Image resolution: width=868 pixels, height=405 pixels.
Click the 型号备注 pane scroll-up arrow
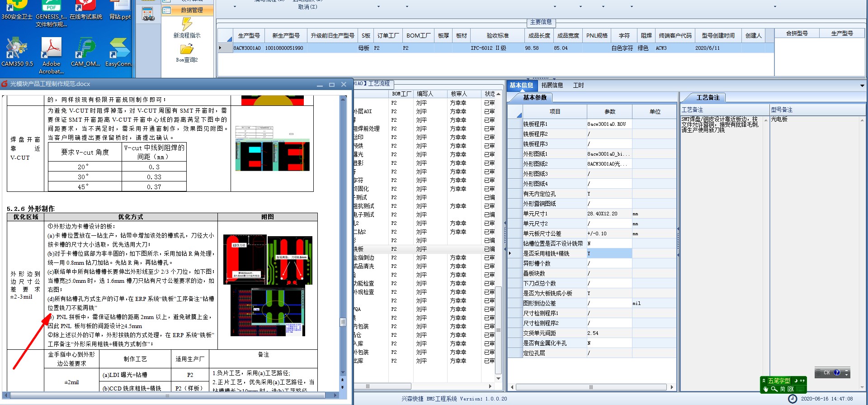click(x=863, y=120)
